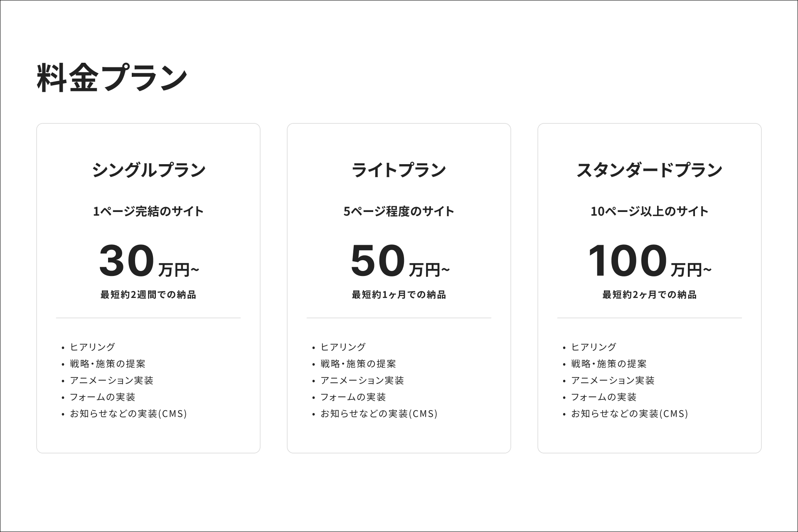Select the ライトプラン card title
798x532 pixels.
tap(399, 170)
